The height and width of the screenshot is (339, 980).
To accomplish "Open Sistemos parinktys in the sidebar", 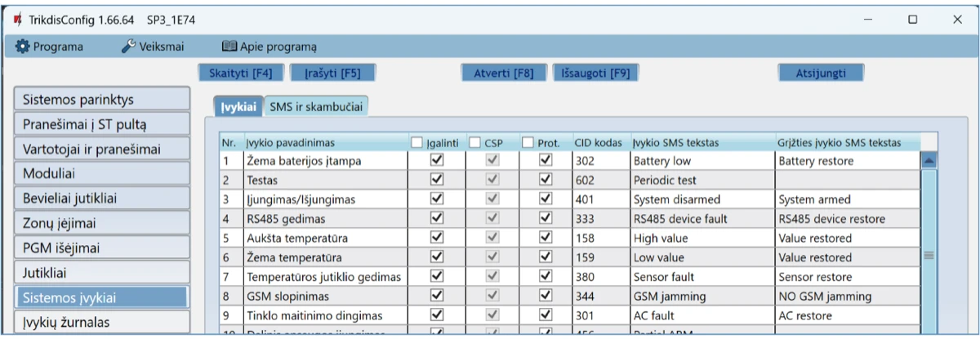I will coord(100,100).
